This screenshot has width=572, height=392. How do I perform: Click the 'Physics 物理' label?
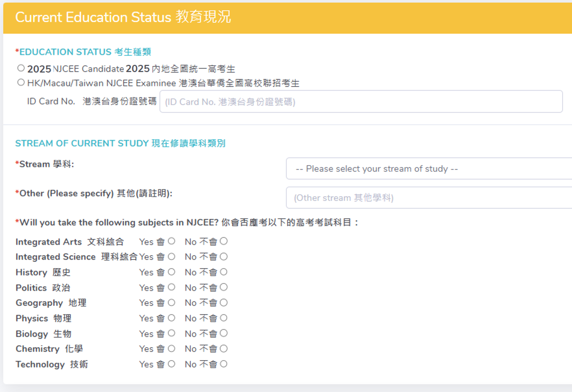(x=44, y=318)
